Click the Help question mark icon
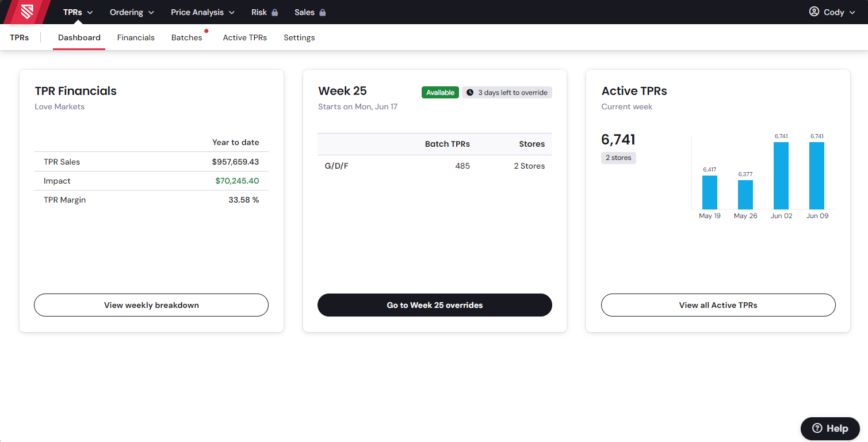This screenshot has height=442, width=868. (817, 428)
